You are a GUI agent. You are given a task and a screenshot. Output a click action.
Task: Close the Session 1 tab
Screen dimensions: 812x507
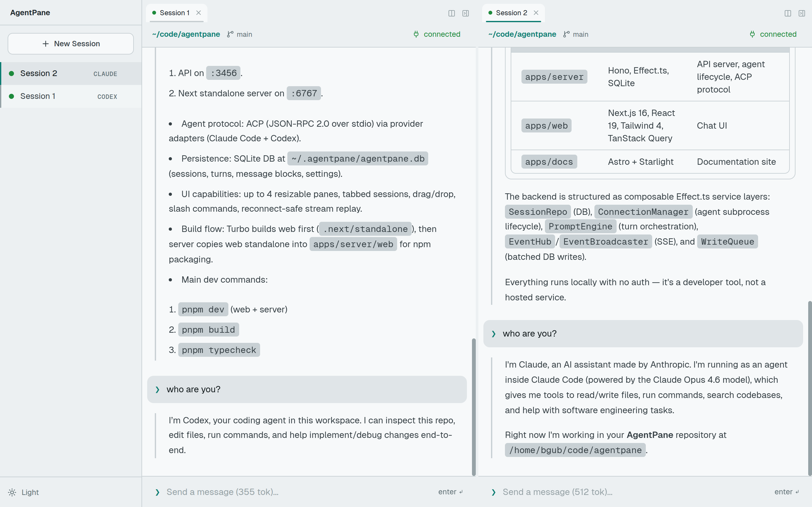199,13
